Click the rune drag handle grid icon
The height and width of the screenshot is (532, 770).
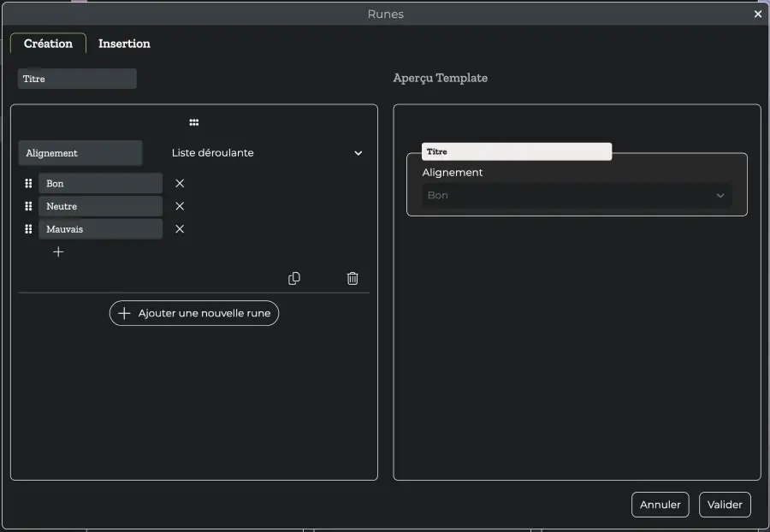point(194,122)
